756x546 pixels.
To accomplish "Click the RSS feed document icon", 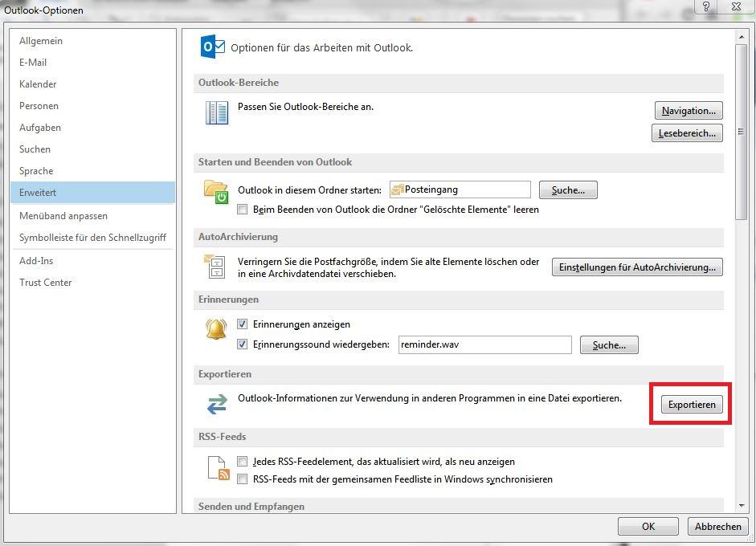I will pyautogui.click(x=219, y=467).
